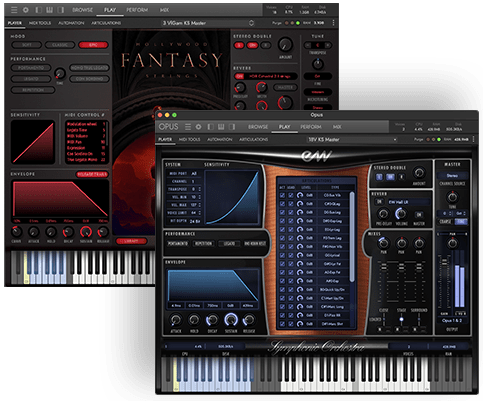
Task: Click the Reverb PRE-DELAY knob in Symphonic Orchestra
Action: (383, 214)
